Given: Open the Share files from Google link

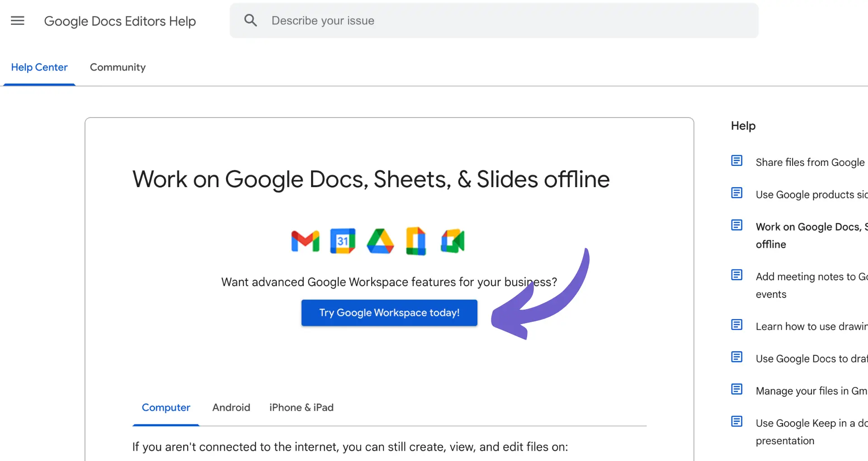Looking at the screenshot, I should point(810,162).
